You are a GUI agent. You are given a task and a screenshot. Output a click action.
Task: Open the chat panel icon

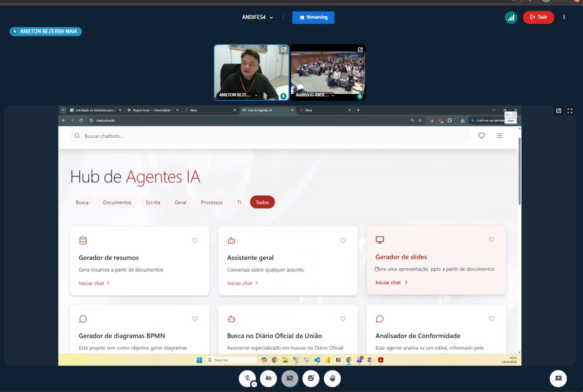(x=558, y=378)
